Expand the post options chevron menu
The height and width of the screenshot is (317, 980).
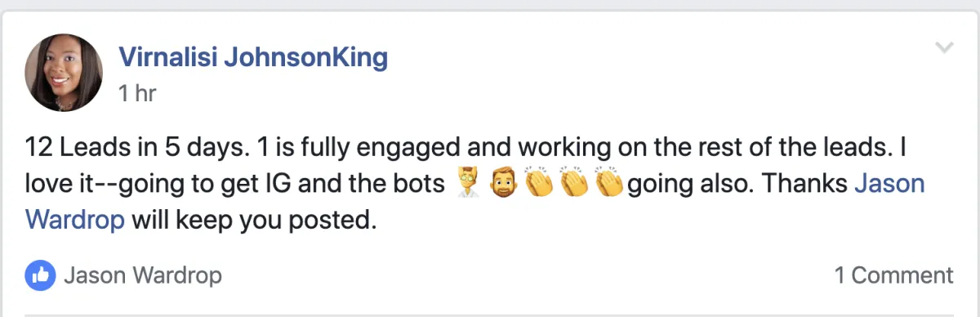944,47
